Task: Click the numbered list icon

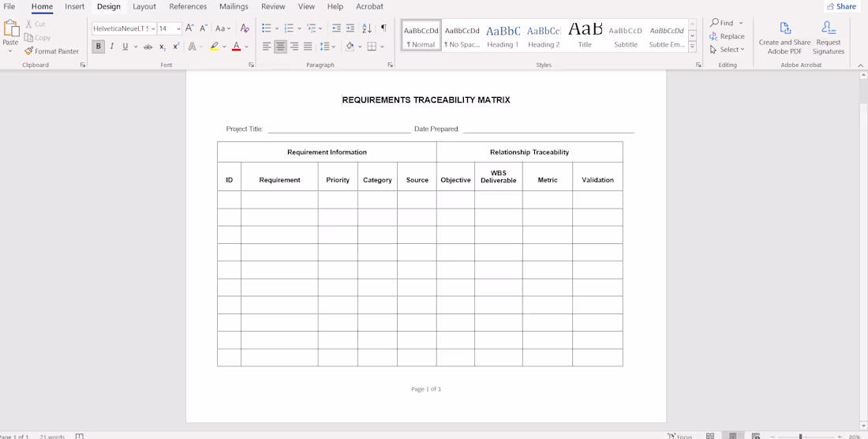Action: click(289, 28)
